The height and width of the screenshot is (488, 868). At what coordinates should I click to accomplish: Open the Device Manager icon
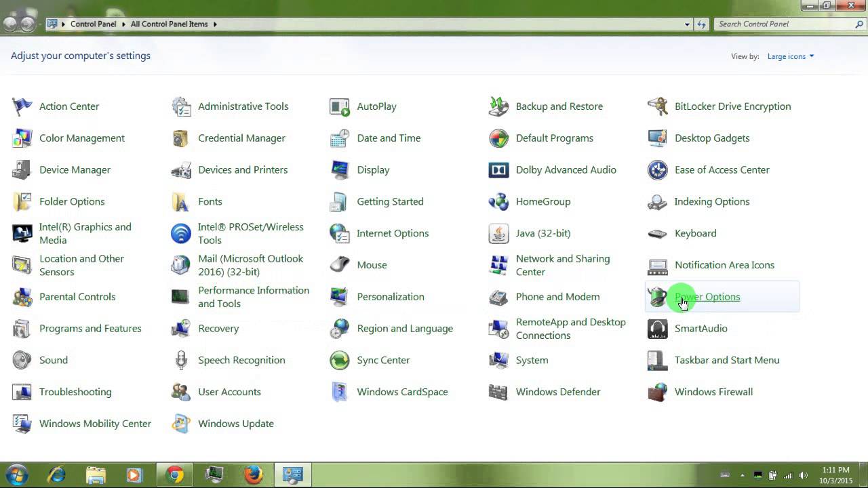click(22, 170)
